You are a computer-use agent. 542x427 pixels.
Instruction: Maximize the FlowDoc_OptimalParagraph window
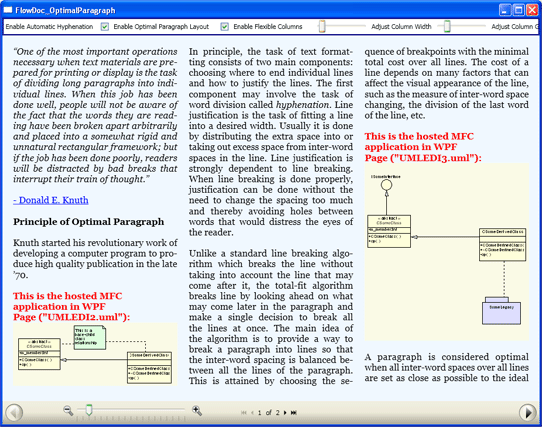click(518, 10)
